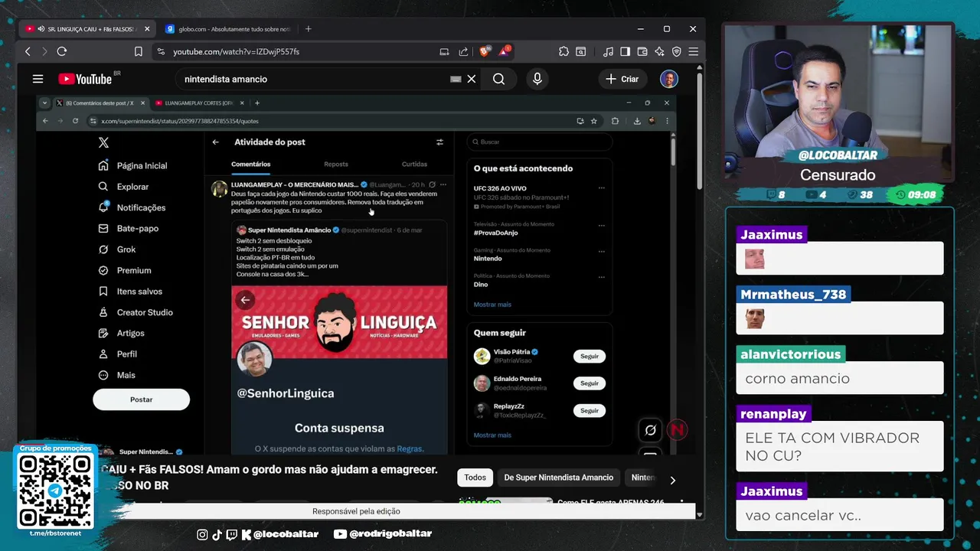This screenshot has width=980, height=551.
Task: Select the Curtidas tab
Action: click(414, 164)
